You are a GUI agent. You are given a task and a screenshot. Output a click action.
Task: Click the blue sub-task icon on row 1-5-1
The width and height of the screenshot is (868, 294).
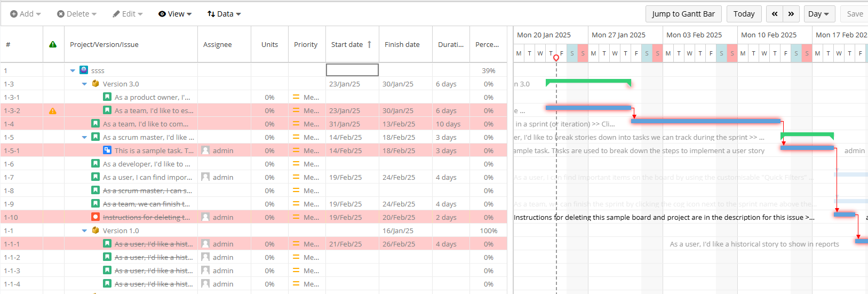107,150
